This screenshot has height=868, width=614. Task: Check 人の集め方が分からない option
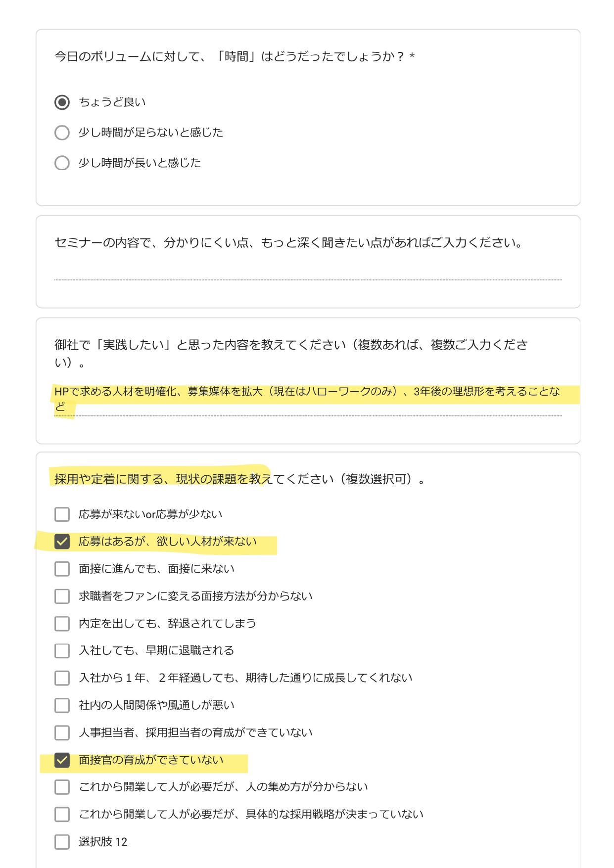pyautogui.click(x=62, y=787)
